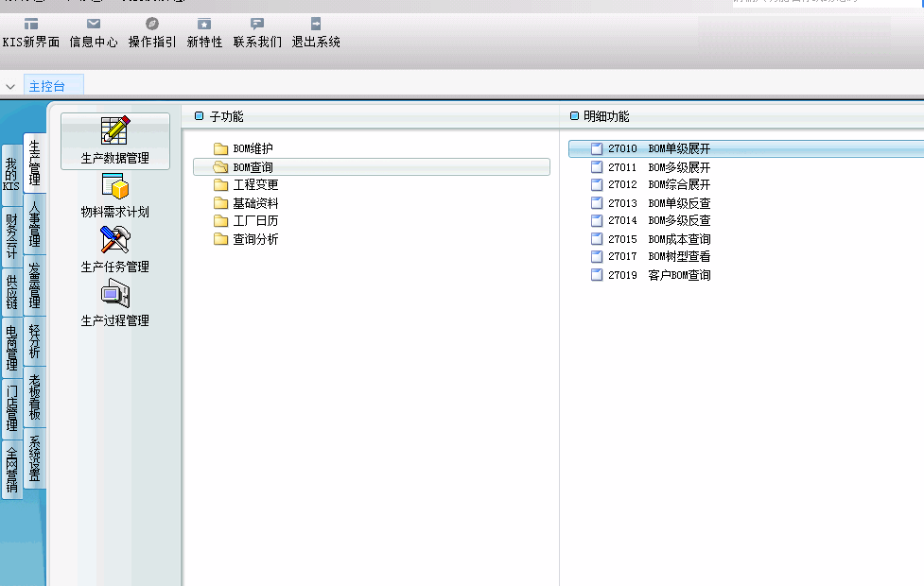924x586 pixels.
Task: Switch to the 主控台 tab
Action: click(x=48, y=87)
